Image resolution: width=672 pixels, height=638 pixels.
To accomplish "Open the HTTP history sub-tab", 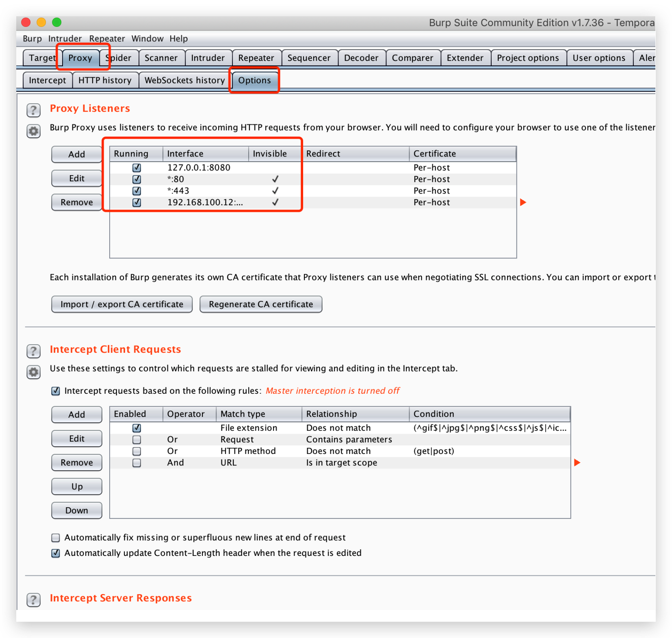I will tap(105, 80).
